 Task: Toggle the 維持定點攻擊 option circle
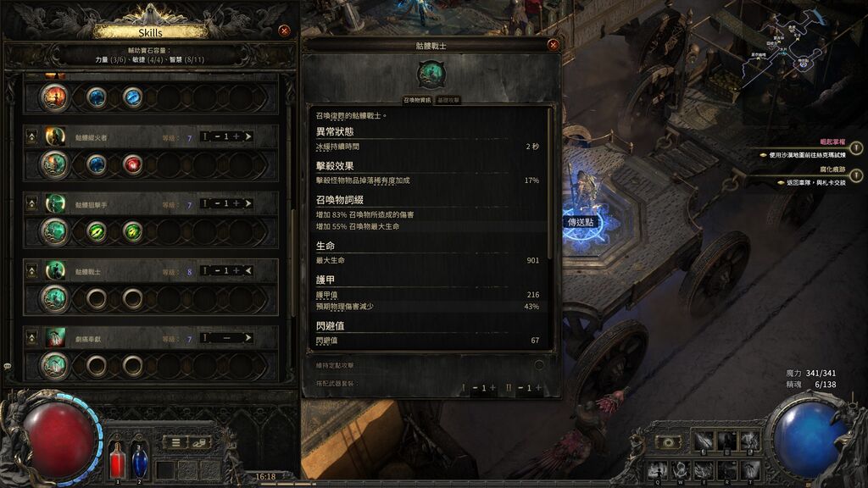[x=538, y=364]
